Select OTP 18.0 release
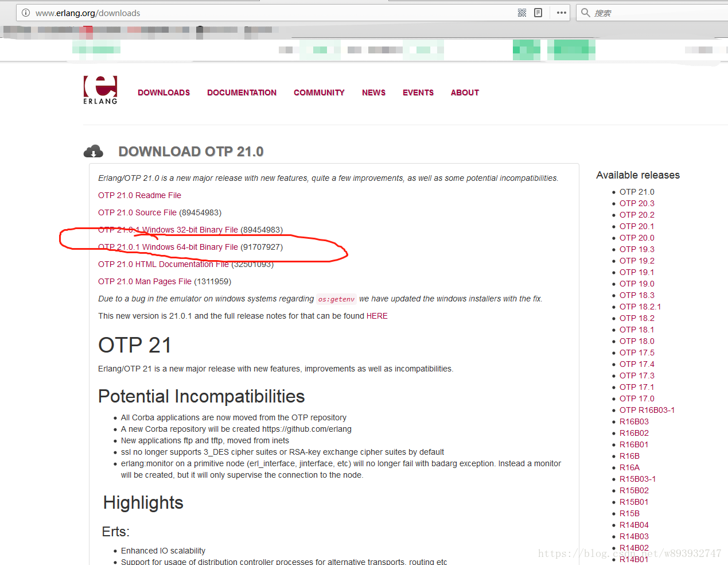 637,341
